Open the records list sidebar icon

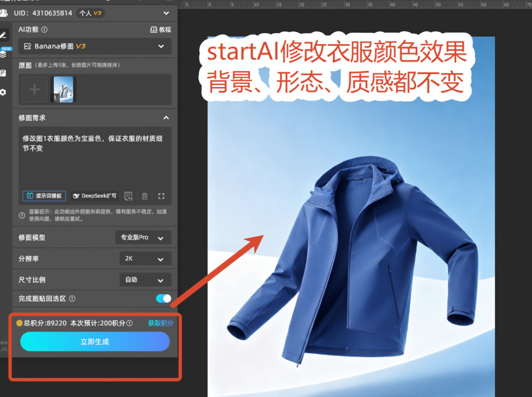tap(3, 73)
